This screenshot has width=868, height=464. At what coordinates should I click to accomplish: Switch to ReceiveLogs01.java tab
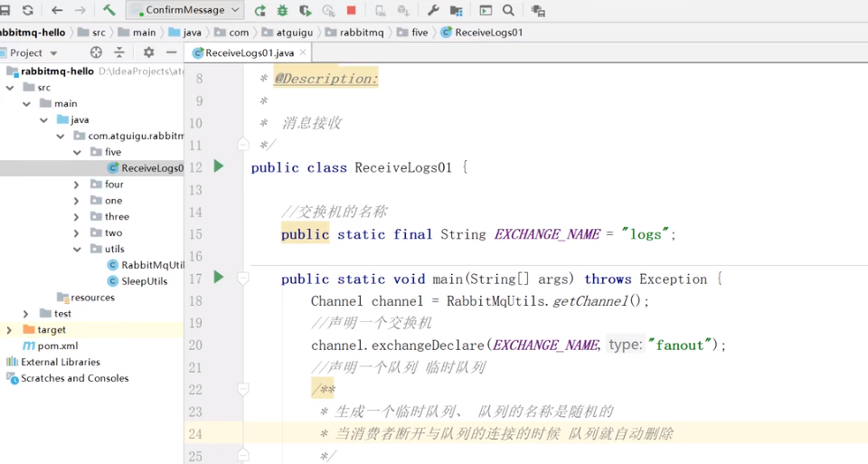click(x=250, y=52)
